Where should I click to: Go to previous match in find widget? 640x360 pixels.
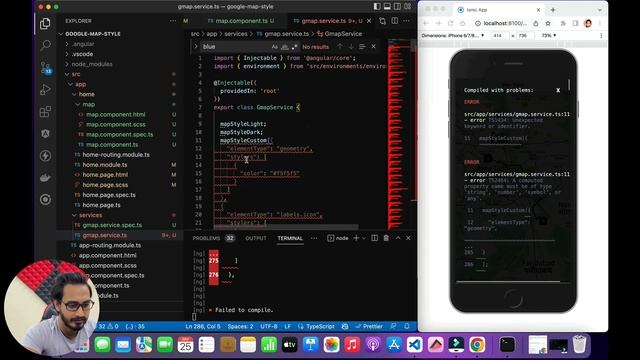click(340, 47)
